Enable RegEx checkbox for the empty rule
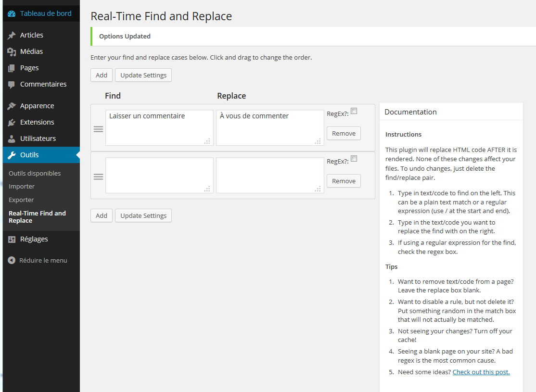536x392 pixels. 354,159
